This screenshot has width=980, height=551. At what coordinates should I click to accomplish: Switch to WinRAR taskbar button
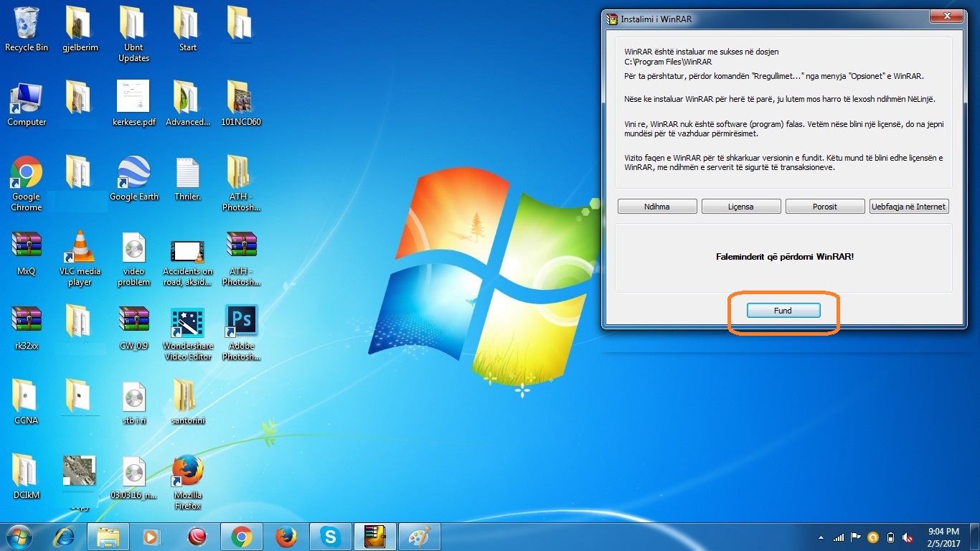click(375, 537)
